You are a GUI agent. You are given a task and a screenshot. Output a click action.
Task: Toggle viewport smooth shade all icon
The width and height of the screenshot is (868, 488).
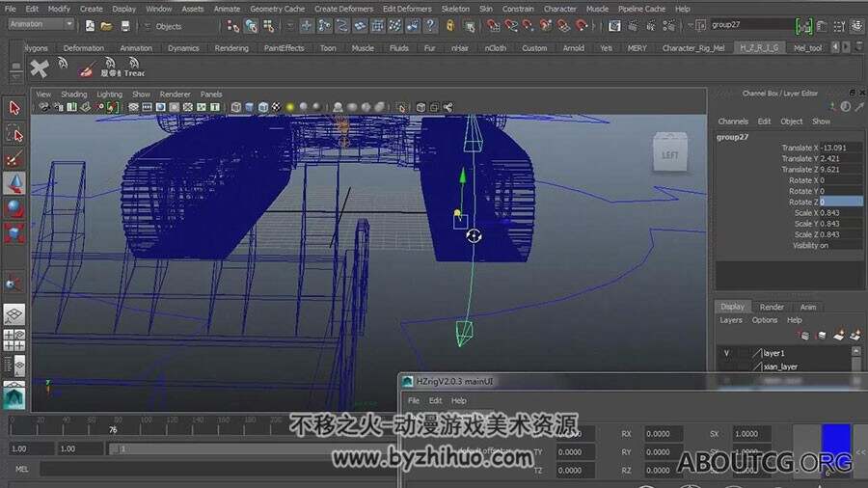click(x=250, y=107)
